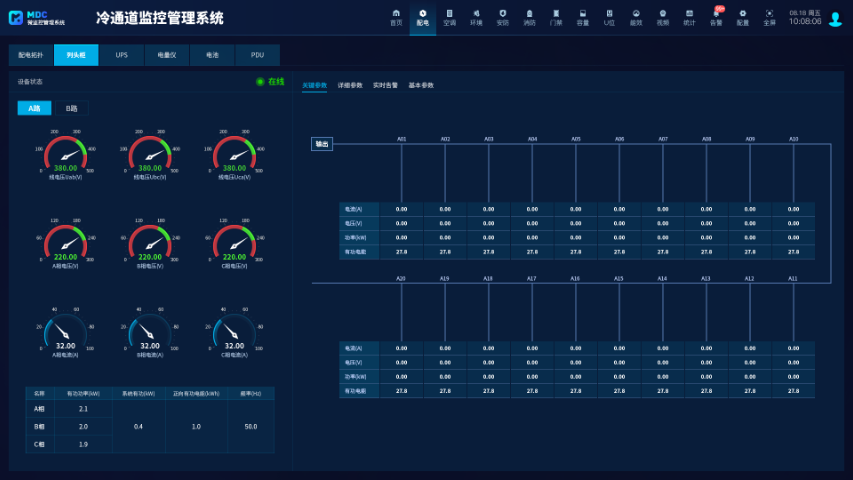Click the user avatar icon
Screen dimensions: 853x480
(835, 19)
